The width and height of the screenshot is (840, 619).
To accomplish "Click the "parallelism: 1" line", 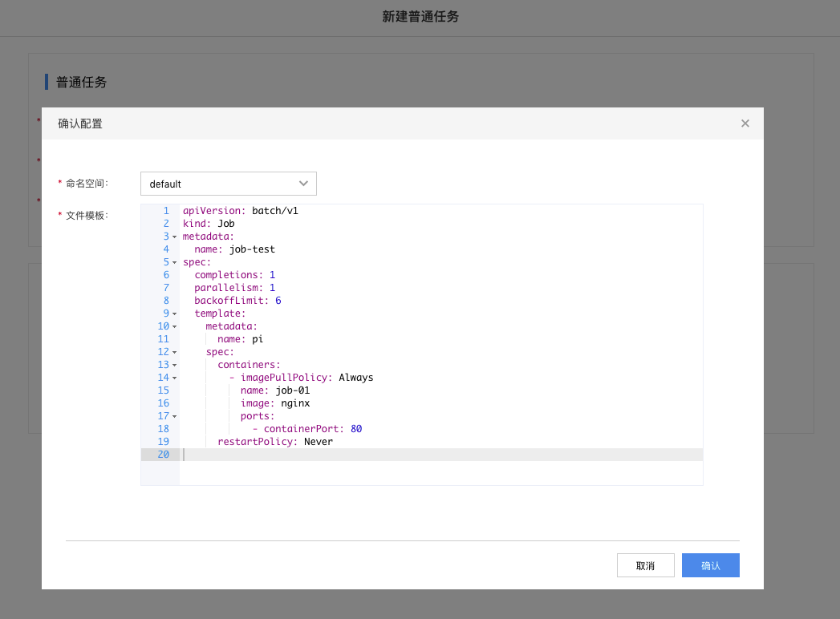I will coord(234,288).
